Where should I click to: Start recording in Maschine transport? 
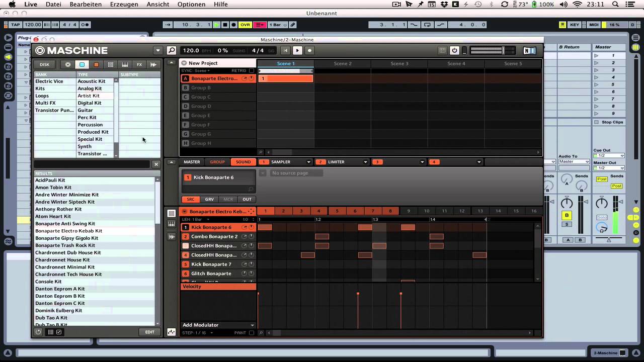click(x=309, y=50)
